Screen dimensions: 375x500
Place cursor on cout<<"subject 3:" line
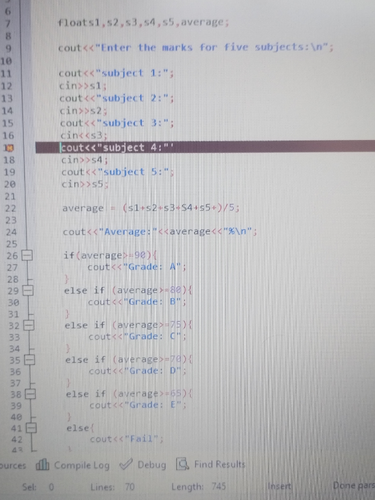(117, 123)
